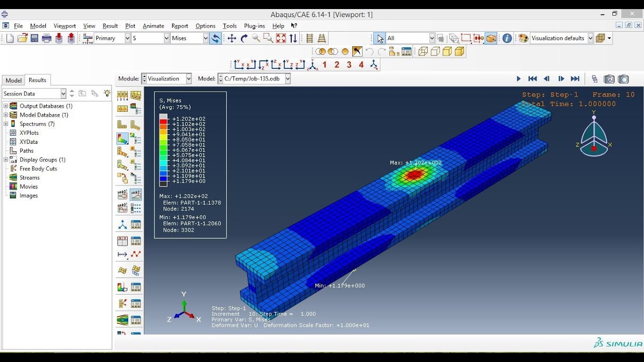The height and width of the screenshot is (362, 644).
Task: Expand the Spectrums tree node
Action: [x=6, y=124]
